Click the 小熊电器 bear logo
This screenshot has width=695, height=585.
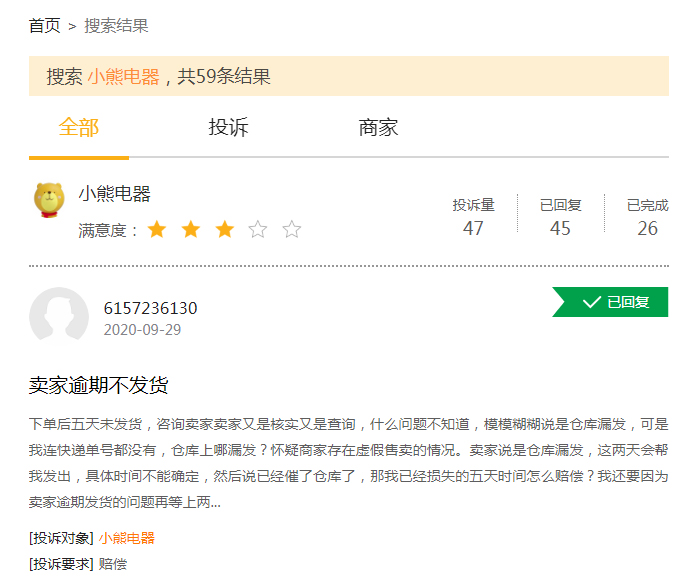coord(49,200)
